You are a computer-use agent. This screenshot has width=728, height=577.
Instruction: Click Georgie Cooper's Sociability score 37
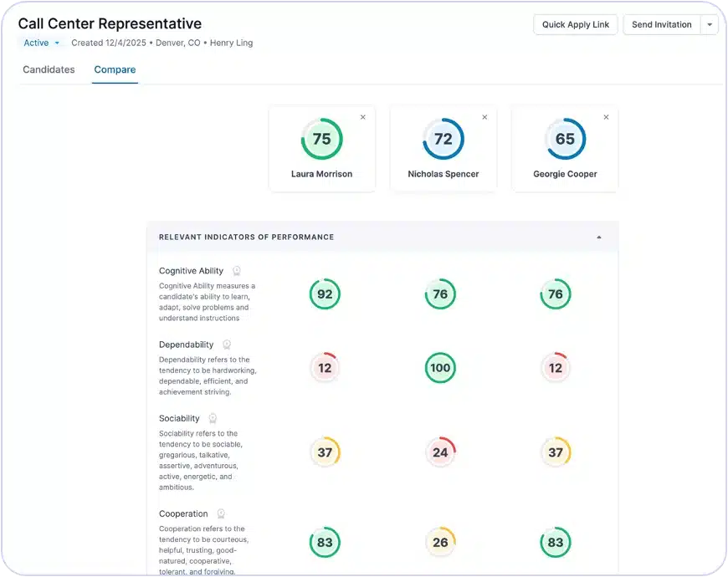(556, 452)
